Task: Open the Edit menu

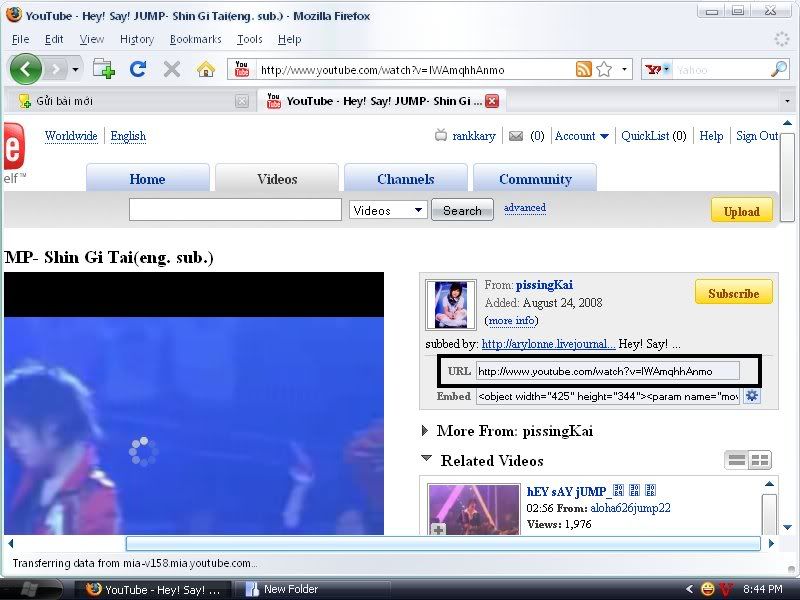Action: pyautogui.click(x=54, y=39)
